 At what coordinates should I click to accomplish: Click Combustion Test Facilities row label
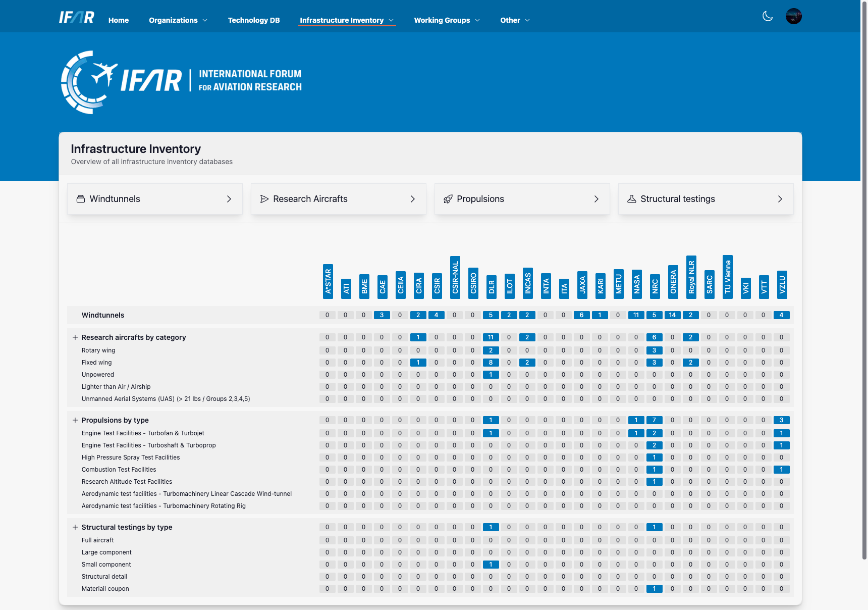click(x=119, y=470)
